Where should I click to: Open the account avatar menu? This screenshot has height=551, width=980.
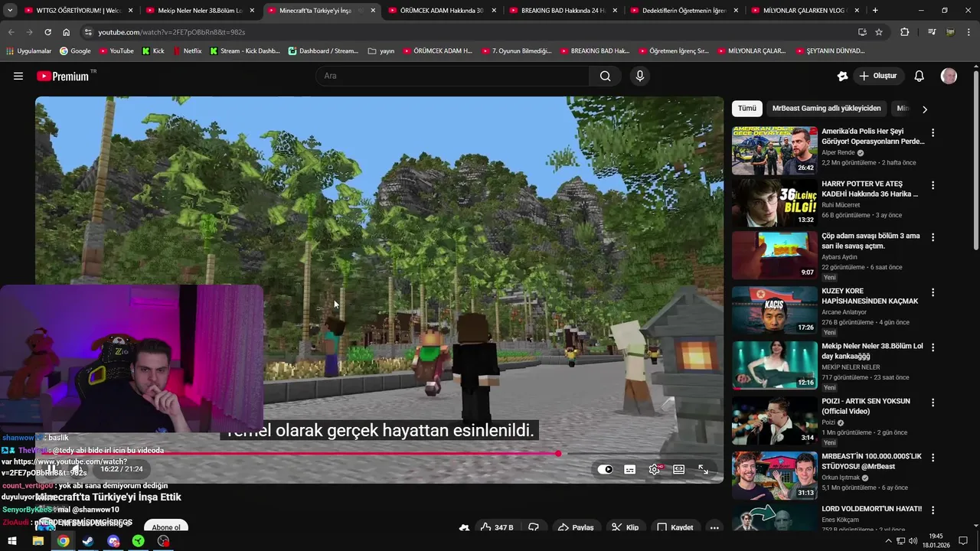949,76
